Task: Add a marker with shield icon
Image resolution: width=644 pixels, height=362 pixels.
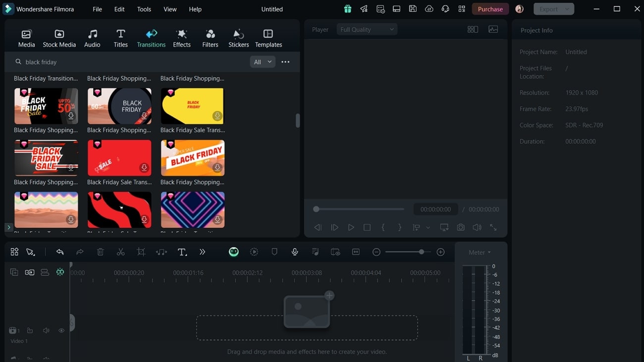Action: click(x=274, y=252)
